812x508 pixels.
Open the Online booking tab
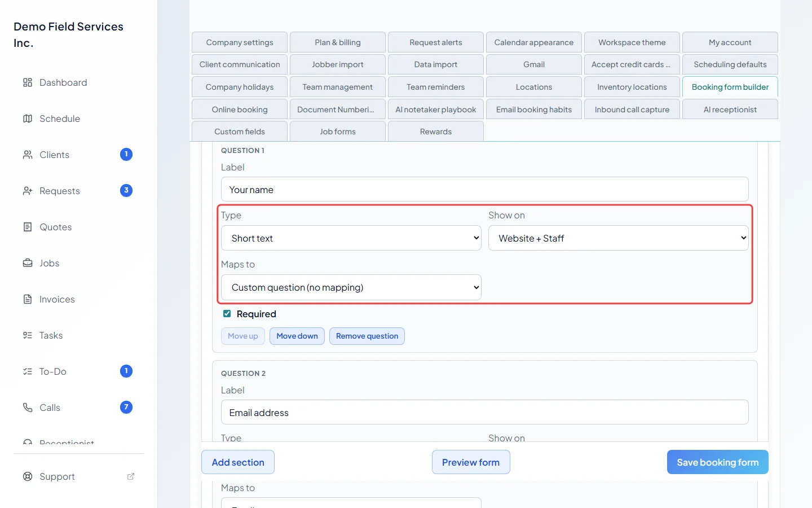click(240, 110)
